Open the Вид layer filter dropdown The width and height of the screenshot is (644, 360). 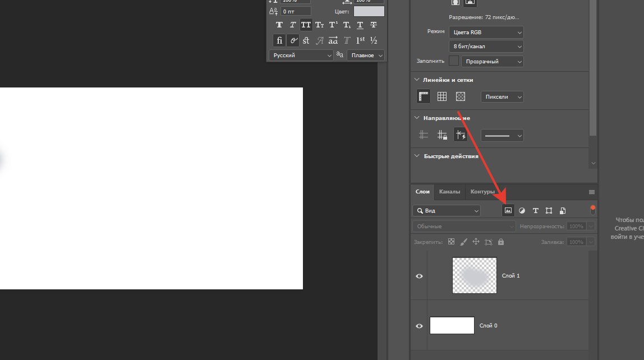[x=447, y=211]
